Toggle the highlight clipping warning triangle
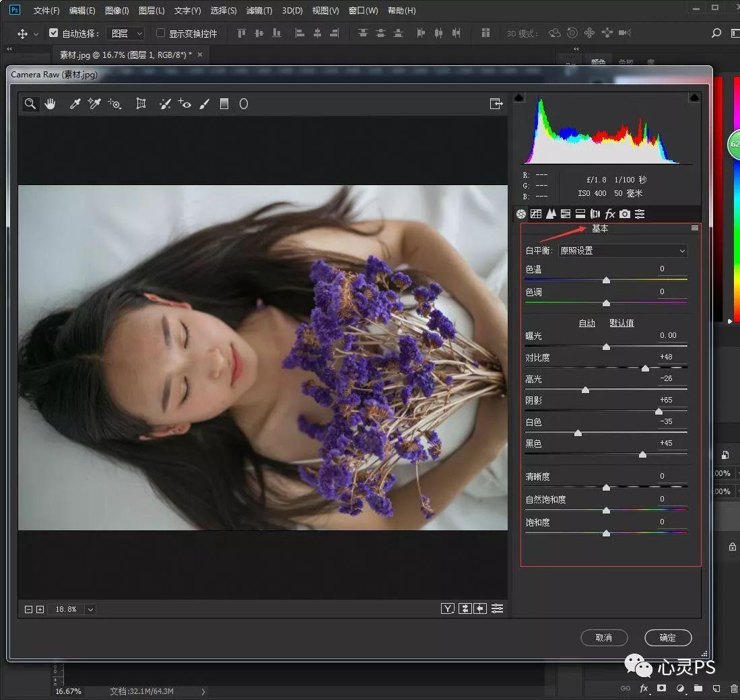This screenshot has width=740, height=700. pos(694,98)
